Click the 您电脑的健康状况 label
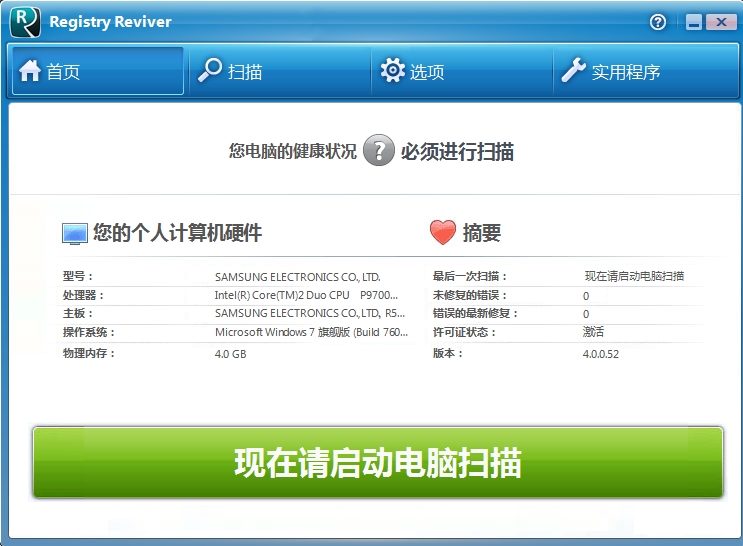 click(x=292, y=151)
